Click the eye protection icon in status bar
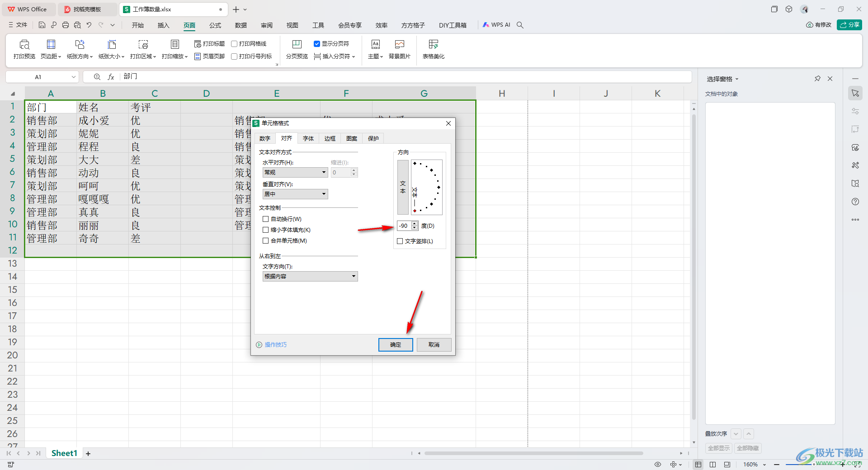This screenshot has height=470, width=868. click(x=658, y=465)
